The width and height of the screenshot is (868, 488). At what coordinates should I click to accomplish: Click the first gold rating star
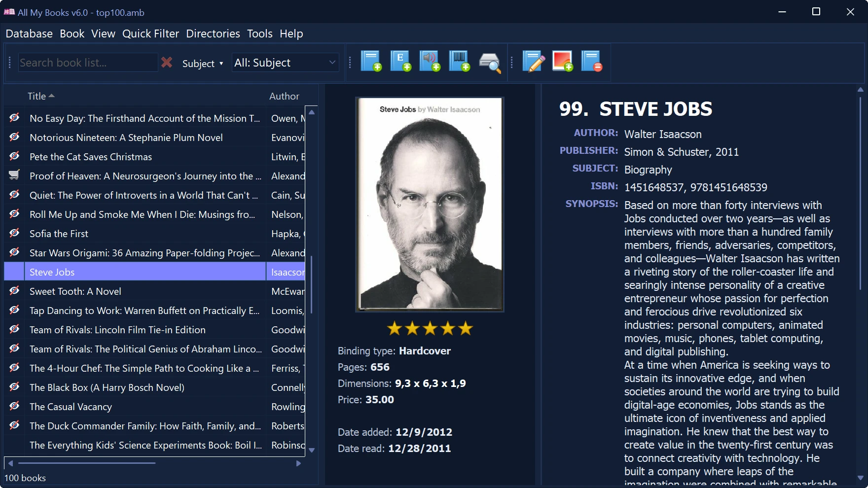394,328
